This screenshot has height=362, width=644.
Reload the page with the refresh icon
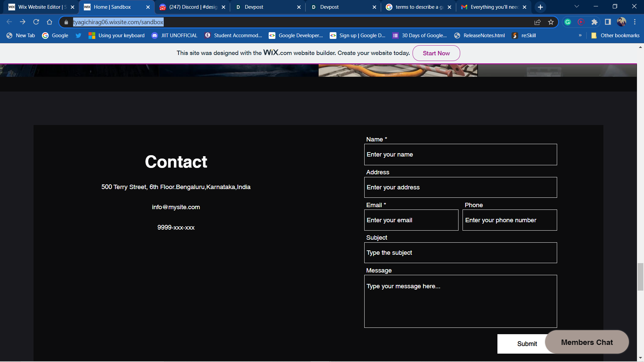[x=36, y=22]
